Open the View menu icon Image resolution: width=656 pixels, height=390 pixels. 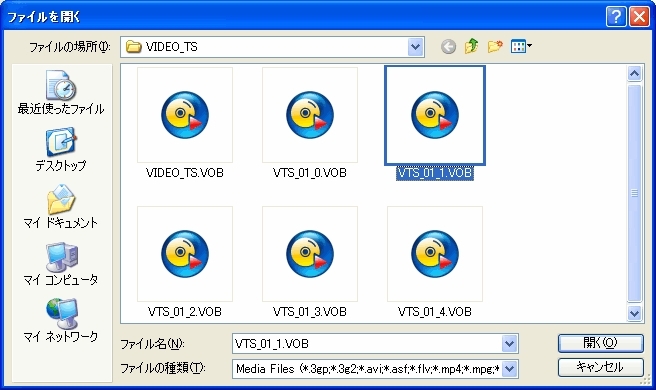click(x=521, y=46)
